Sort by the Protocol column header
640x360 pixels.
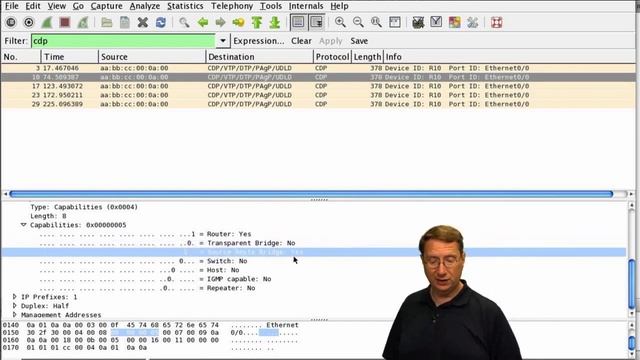click(332, 57)
